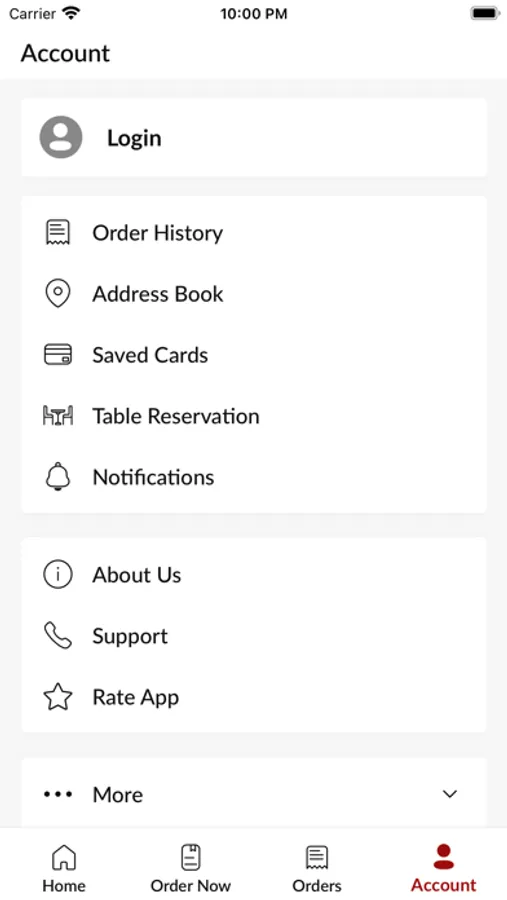Switch to the Home tab

click(64, 868)
